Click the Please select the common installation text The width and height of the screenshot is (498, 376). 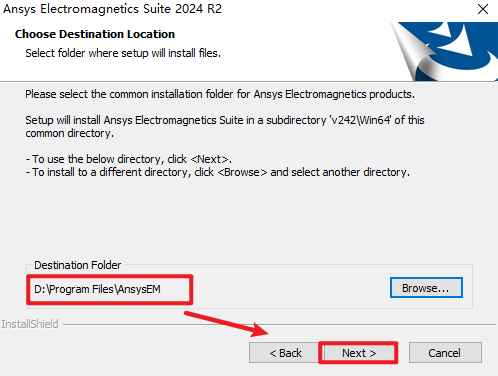pos(220,94)
